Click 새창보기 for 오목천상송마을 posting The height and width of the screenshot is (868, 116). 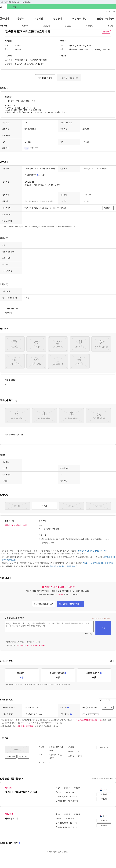click(104, 799)
